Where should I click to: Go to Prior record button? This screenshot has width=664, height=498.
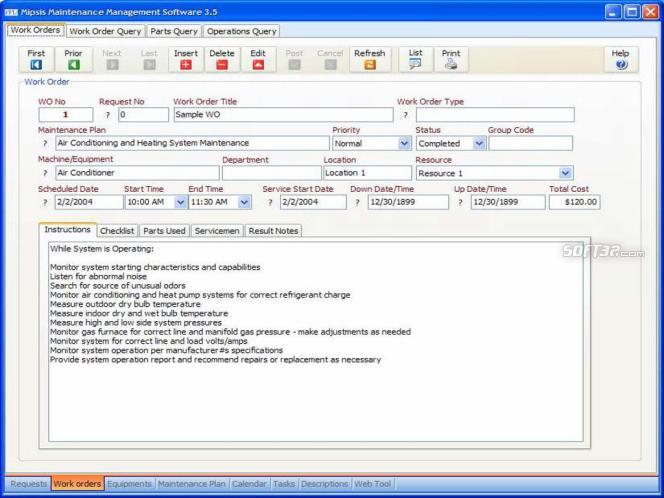(74, 59)
